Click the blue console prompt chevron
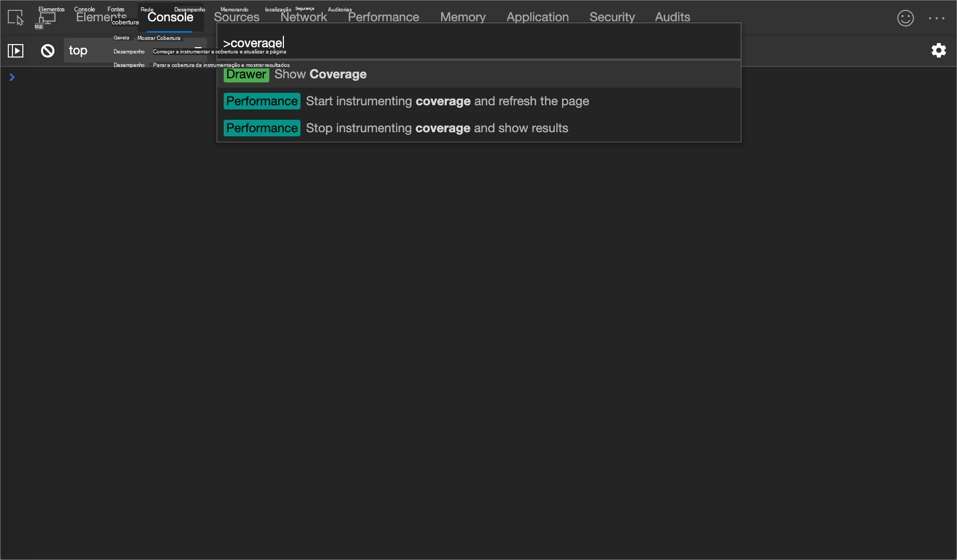Screen dimensions: 957x560 click(x=12, y=77)
